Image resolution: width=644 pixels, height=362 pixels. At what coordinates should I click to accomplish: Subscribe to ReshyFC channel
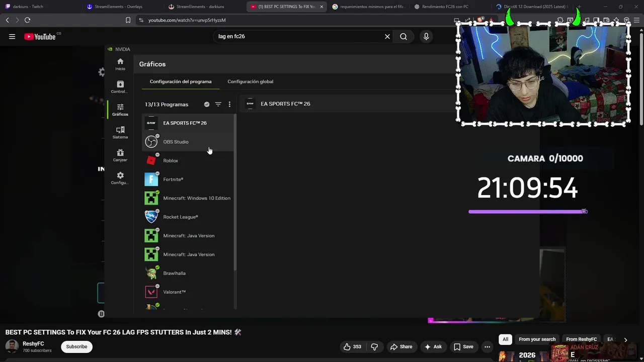pyautogui.click(x=76, y=346)
